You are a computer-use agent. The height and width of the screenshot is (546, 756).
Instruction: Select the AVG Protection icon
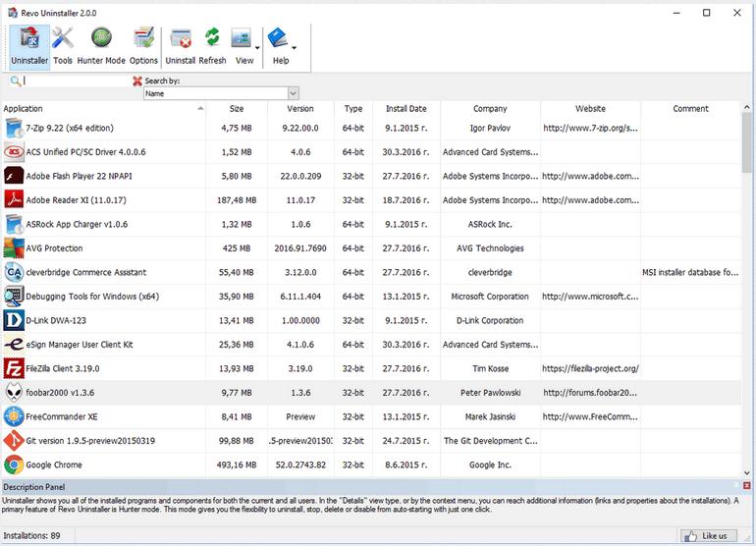tap(14, 248)
